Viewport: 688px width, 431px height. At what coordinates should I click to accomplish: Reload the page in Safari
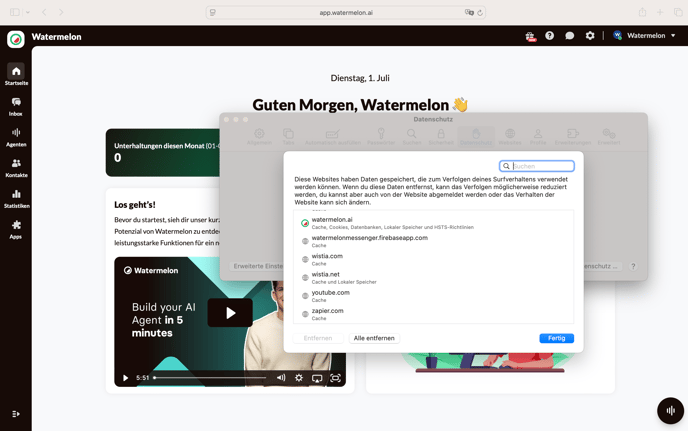coord(480,13)
